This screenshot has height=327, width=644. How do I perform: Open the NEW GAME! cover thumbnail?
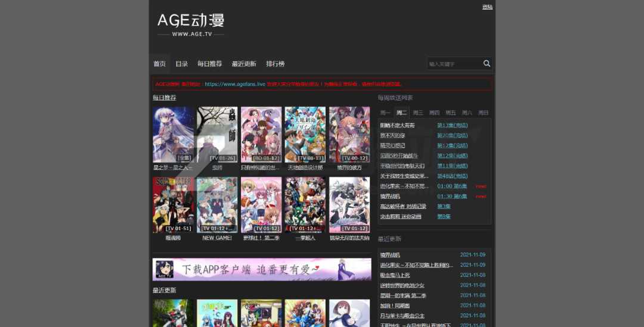(217, 204)
